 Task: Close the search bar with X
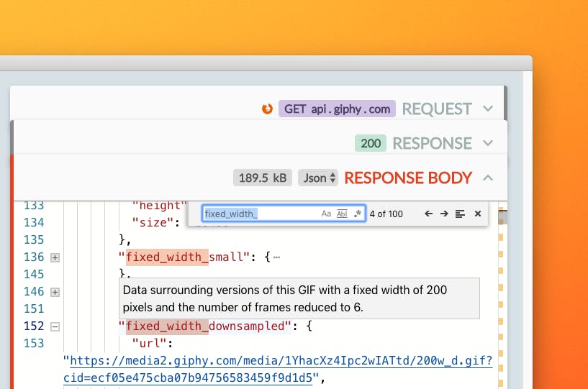point(478,214)
